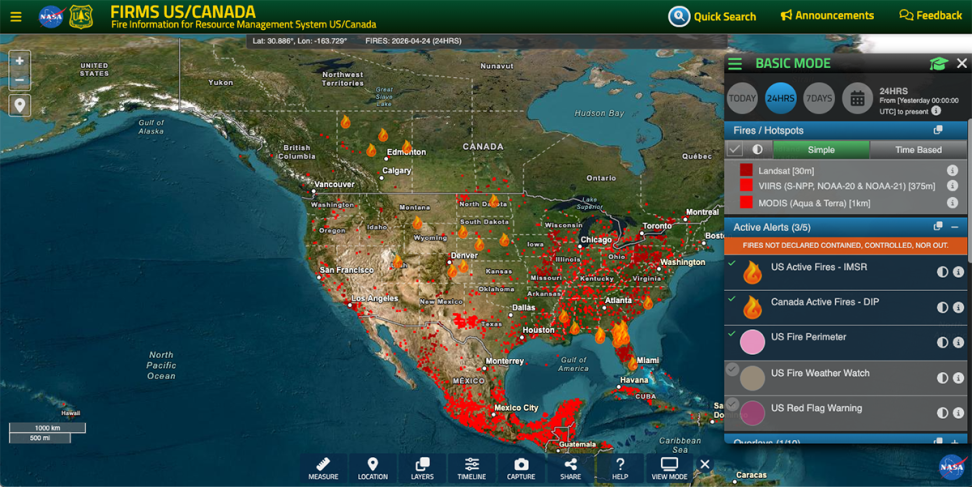Click the fire marker in North Dakota
Screen dimensions: 972x487
pyautogui.click(x=494, y=200)
